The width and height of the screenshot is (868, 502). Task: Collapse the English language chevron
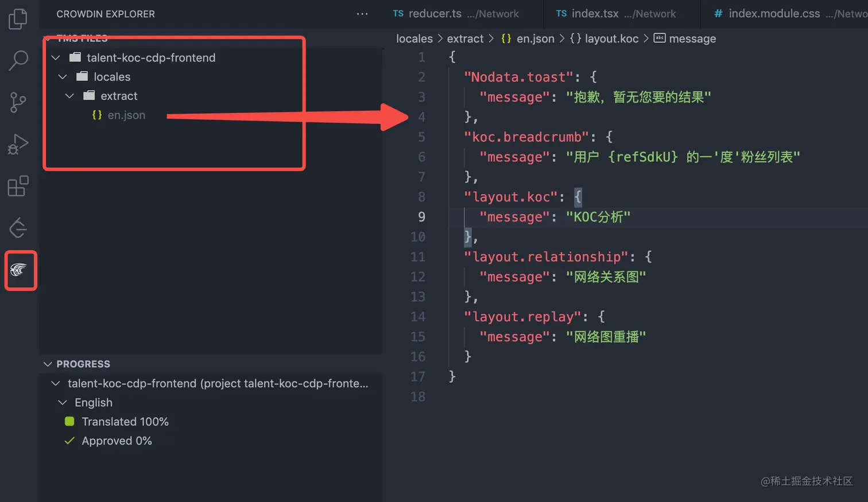63,402
